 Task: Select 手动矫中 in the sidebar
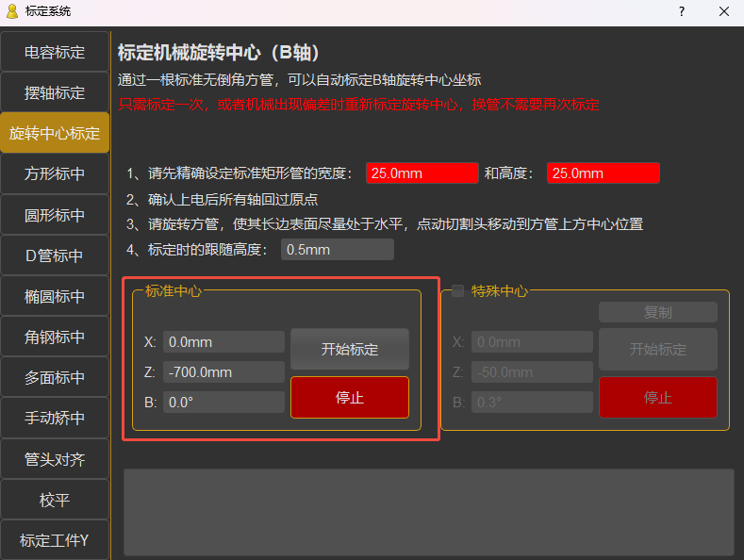point(55,418)
